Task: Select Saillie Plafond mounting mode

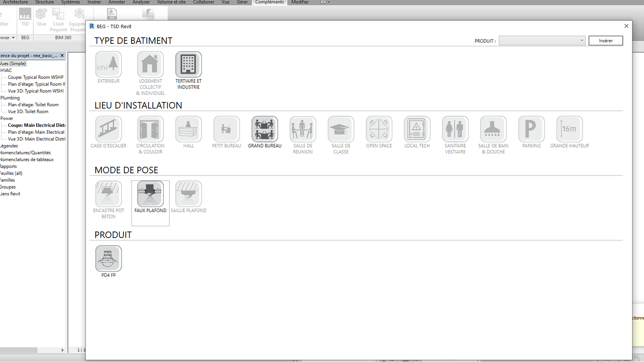Action: pos(189,194)
